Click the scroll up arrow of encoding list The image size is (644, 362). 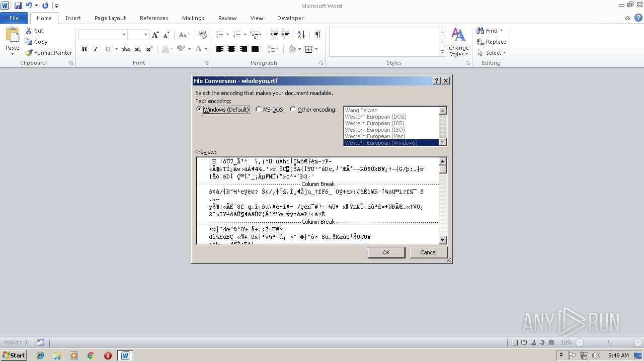point(443,111)
